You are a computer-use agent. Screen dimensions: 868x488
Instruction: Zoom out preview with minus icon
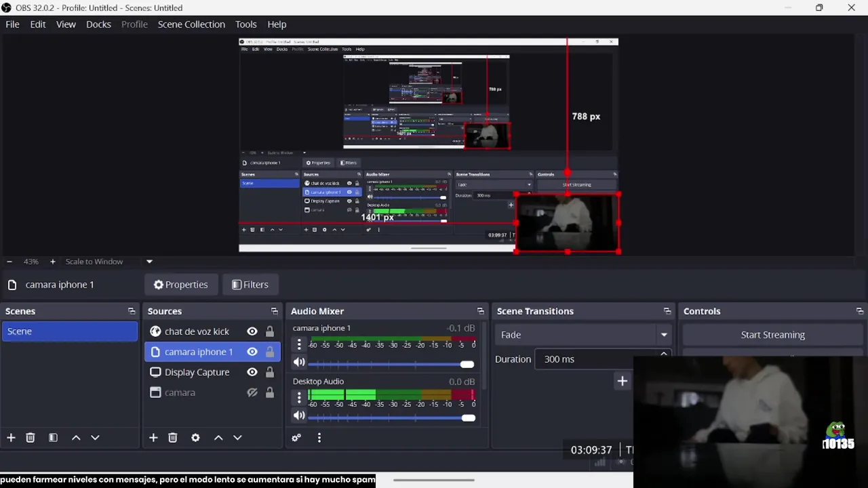pyautogui.click(x=9, y=262)
